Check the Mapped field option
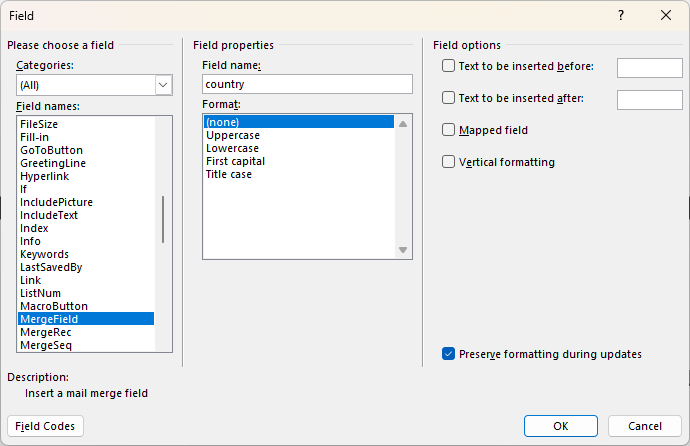The image size is (690, 446). click(449, 130)
